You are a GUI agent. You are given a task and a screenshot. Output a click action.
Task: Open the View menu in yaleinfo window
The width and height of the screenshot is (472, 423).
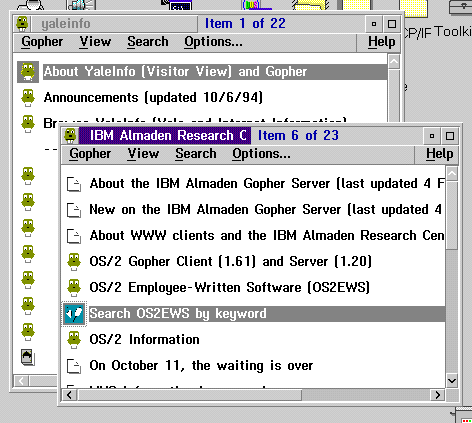pos(95,42)
